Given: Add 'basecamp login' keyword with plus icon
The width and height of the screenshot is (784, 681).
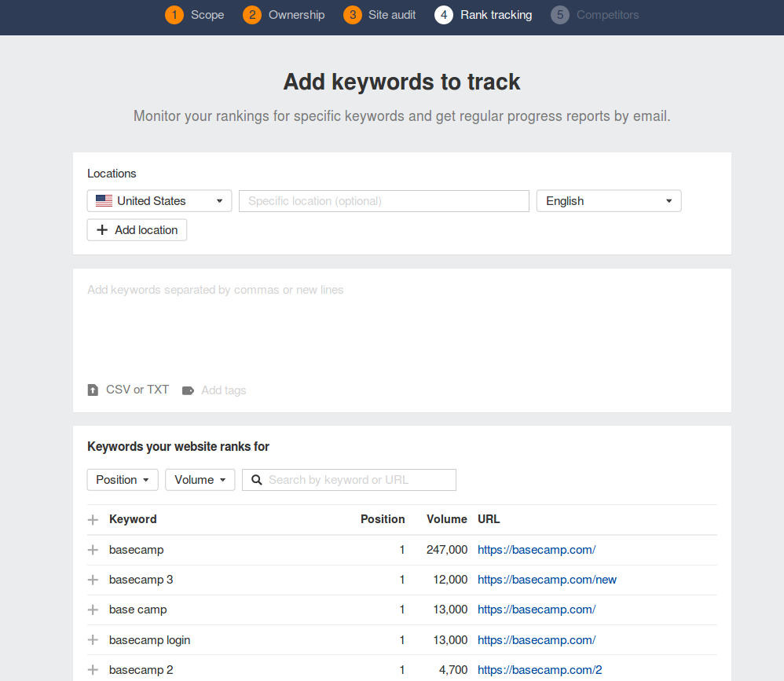Looking at the screenshot, I should tap(93, 640).
